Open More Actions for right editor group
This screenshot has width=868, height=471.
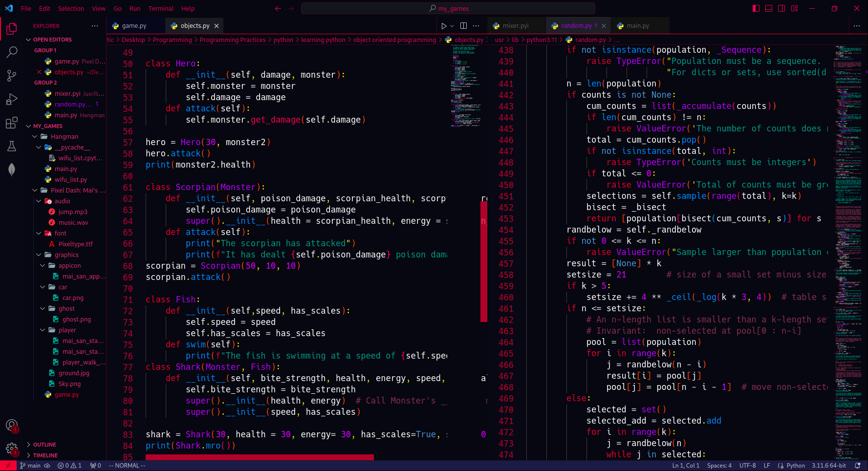click(856, 26)
